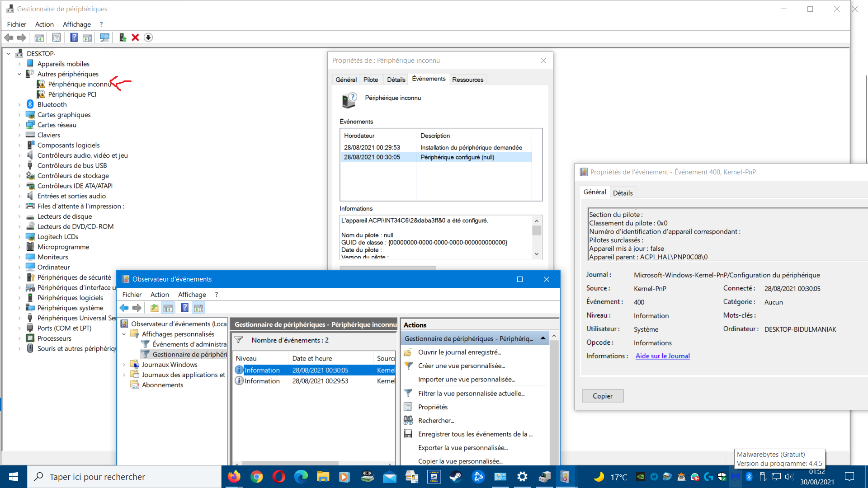The height and width of the screenshot is (488, 868).
Task: Click black down-arrow disable device icon
Action: point(148,38)
